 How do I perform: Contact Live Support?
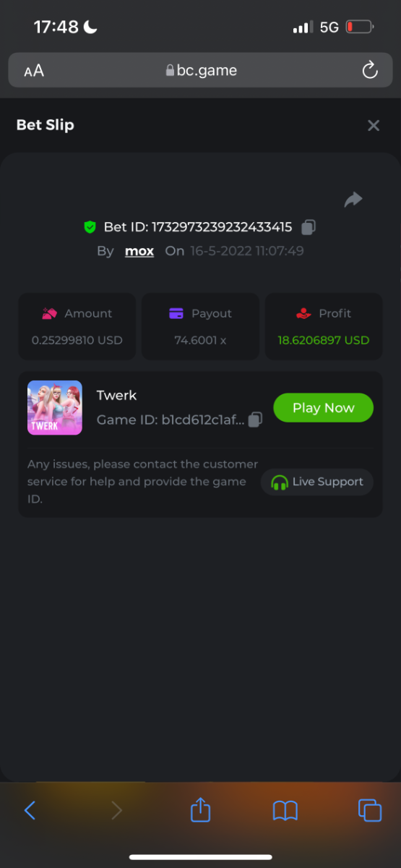tap(317, 482)
